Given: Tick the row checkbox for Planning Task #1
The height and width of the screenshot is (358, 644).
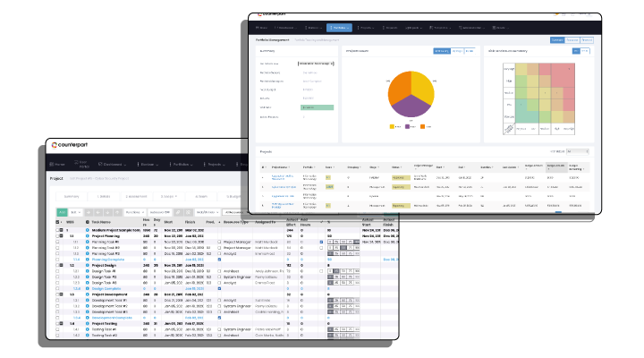Looking at the screenshot, I should [x=59, y=242].
